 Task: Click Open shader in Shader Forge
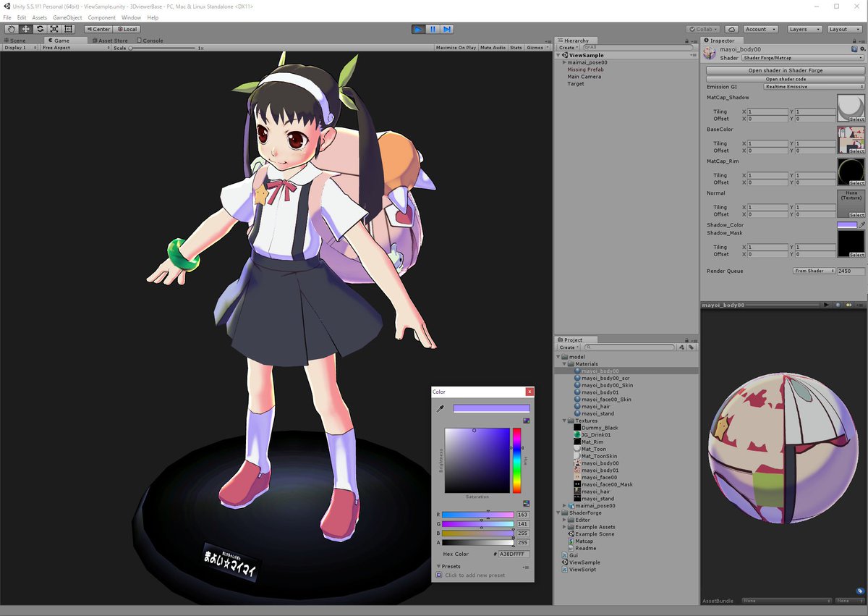coord(786,70)
